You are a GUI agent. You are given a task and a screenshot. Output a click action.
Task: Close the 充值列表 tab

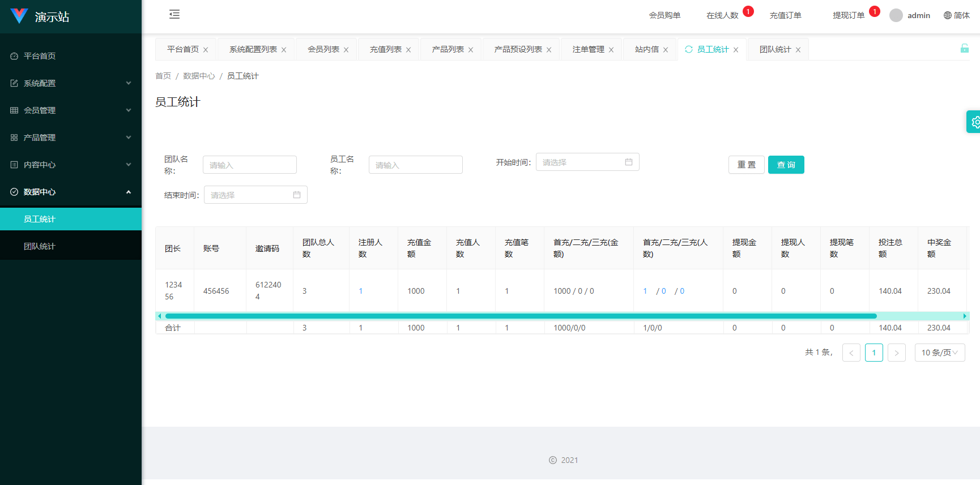click(x=408, y=50)
